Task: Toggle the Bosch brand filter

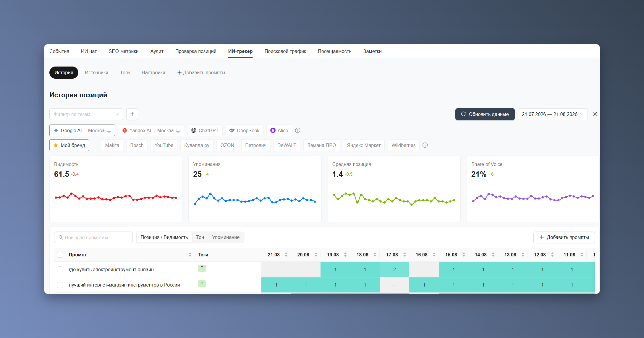Action: pyautogui.click(x=137, y=145)
